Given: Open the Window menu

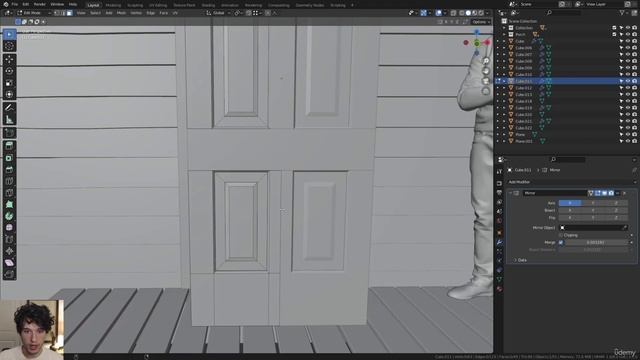Looking at the screenshot, I should tap(57, 4).
